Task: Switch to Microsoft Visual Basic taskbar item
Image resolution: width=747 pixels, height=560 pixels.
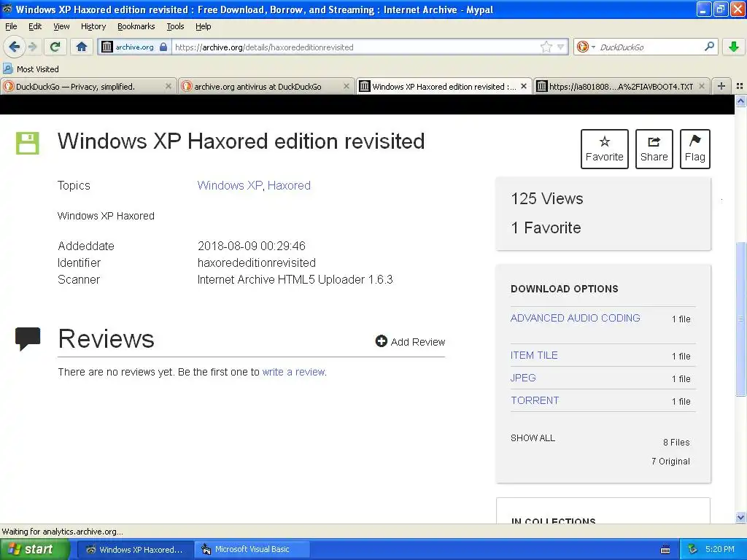Action: (x=252, y=550)
